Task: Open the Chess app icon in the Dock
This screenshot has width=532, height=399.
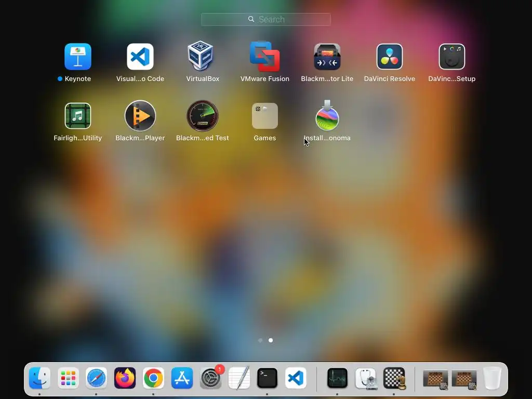Action: point(394,378)
